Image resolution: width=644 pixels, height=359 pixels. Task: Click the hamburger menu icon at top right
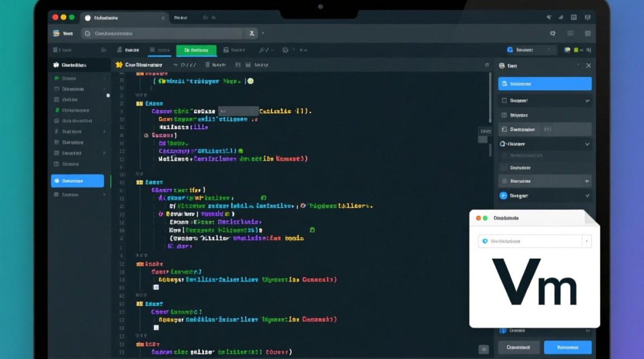(x=570, y=34)
